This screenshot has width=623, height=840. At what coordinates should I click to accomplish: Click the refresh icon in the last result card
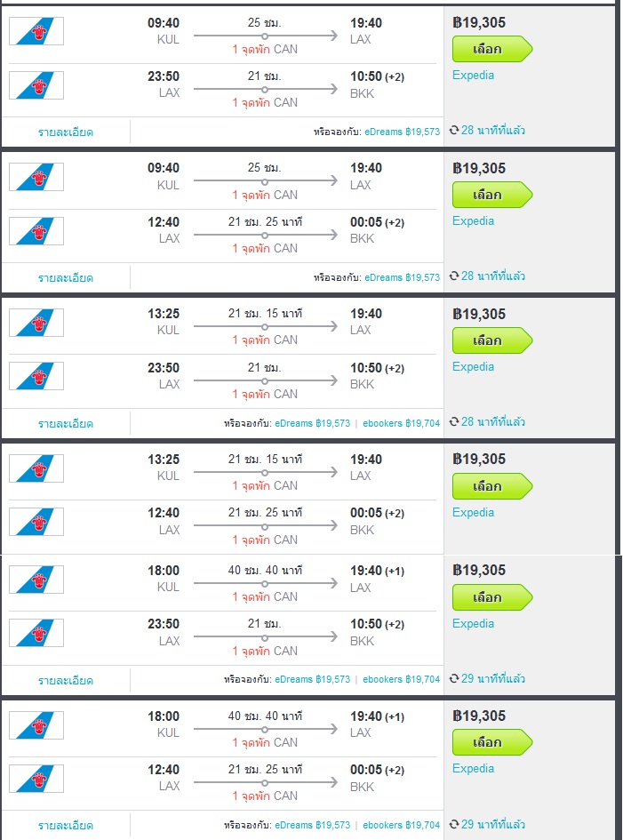click(x=454, y=824)
